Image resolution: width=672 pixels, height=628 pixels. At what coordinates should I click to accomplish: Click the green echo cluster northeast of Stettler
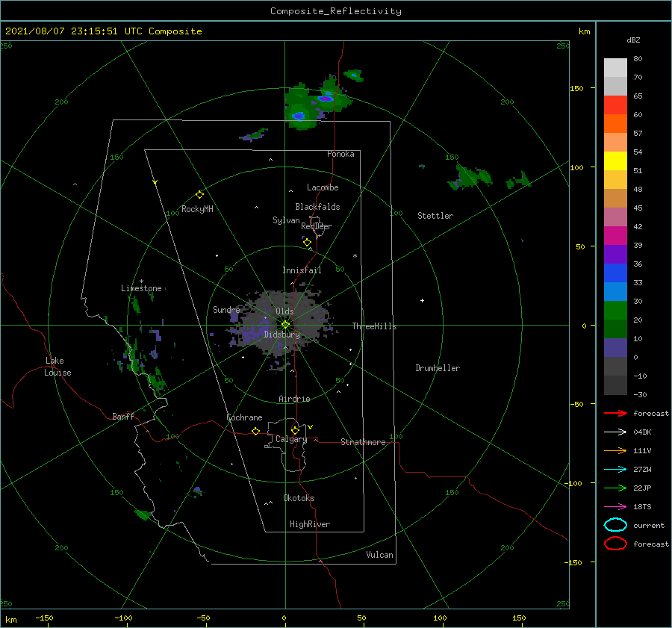coord(470,177)
